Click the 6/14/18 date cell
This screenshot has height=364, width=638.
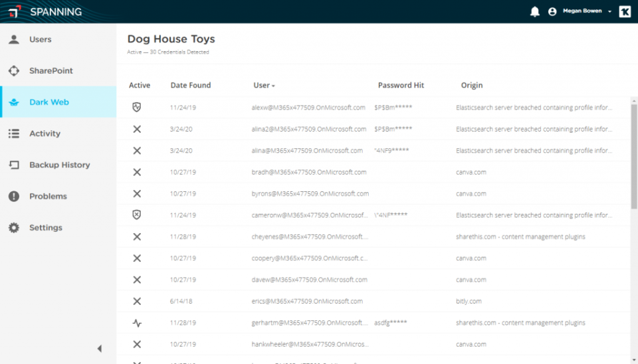[181, 302]
